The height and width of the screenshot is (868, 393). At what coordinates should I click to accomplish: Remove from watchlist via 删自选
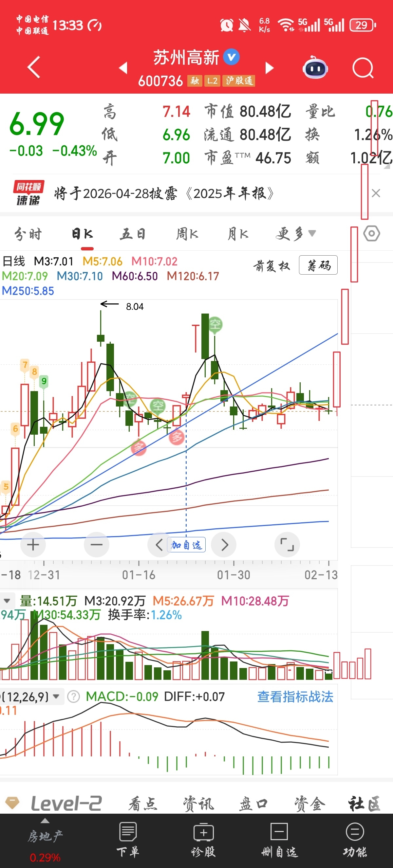point(279,840)
